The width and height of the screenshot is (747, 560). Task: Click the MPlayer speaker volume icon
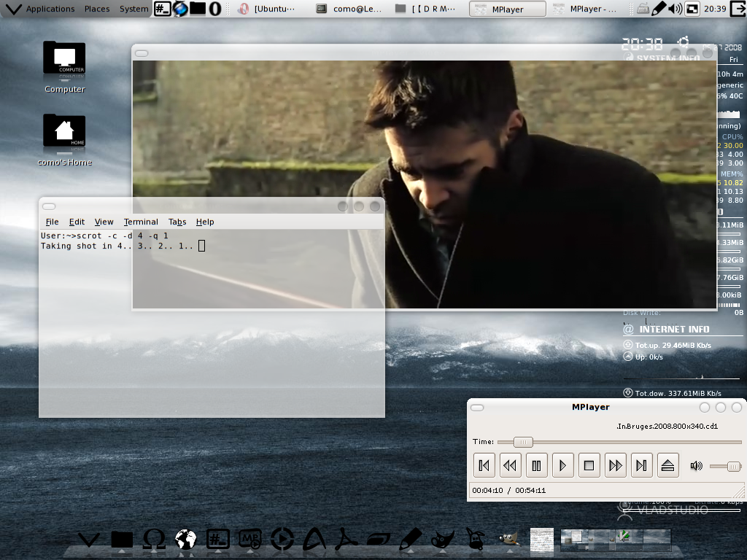click(x=696, y=466)
